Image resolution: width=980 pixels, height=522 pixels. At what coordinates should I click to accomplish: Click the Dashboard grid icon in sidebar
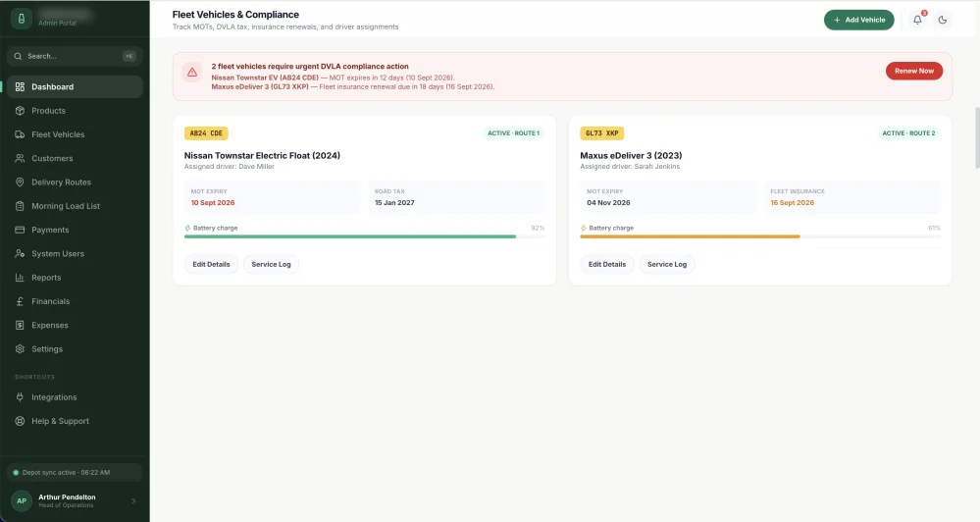point(20,87)
